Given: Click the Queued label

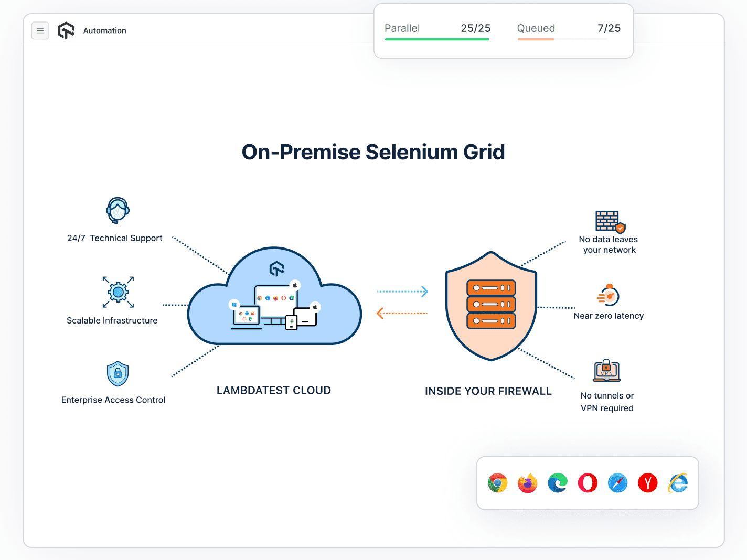Looking at the screenshot, I should click(536, 28).
